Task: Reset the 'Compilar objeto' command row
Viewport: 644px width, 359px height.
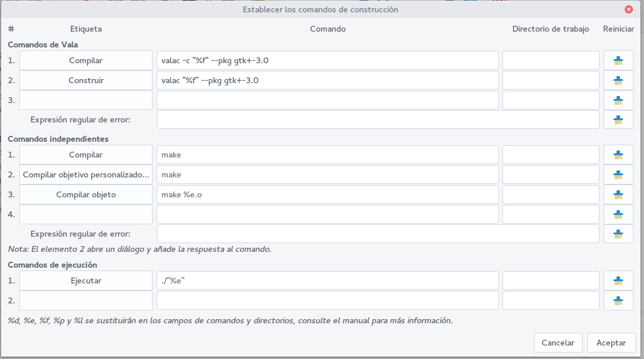Action: click(618, 194)
